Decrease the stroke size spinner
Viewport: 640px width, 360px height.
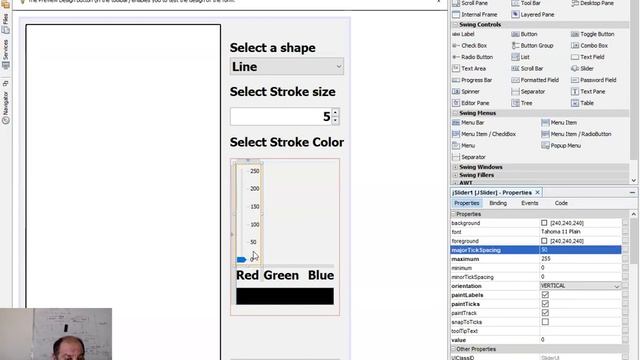[x=335, y=120]
